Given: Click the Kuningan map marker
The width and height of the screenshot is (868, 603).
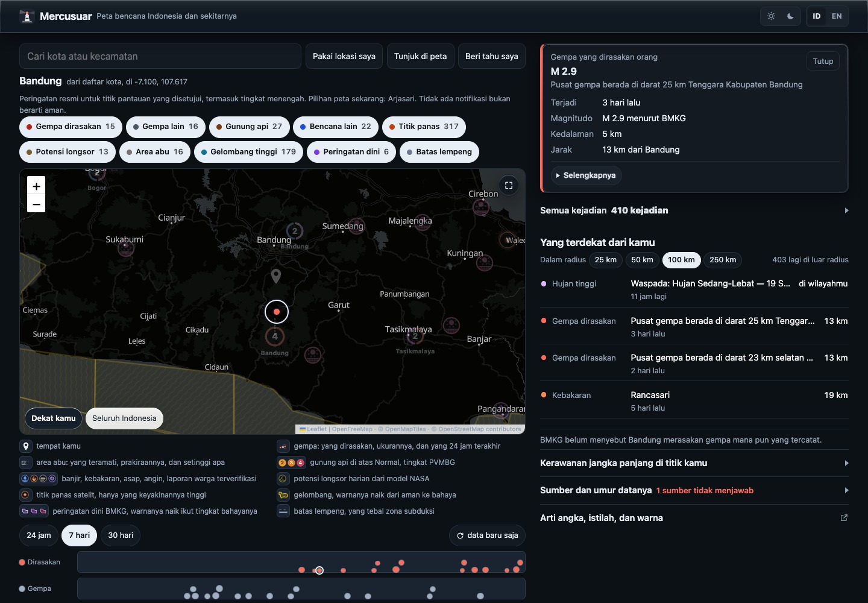Looking at the screenshot, I should (485, 263).
